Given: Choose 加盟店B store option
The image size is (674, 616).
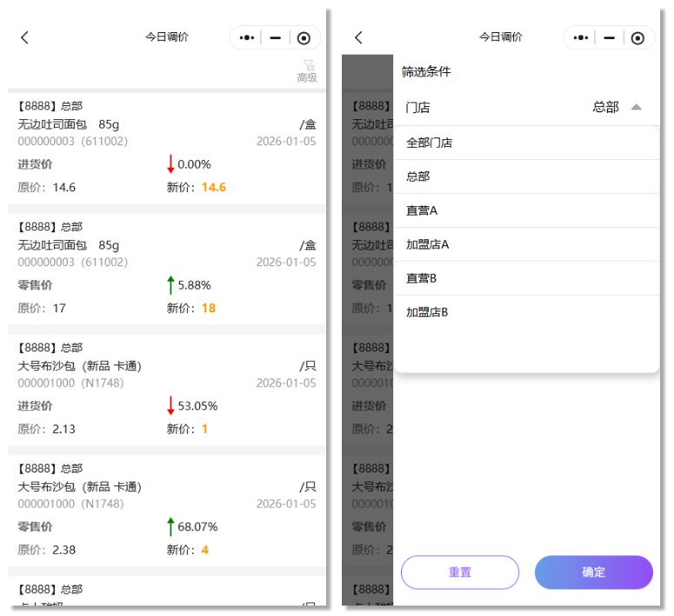Looking at the screenshot, I should tap(427, 312).
